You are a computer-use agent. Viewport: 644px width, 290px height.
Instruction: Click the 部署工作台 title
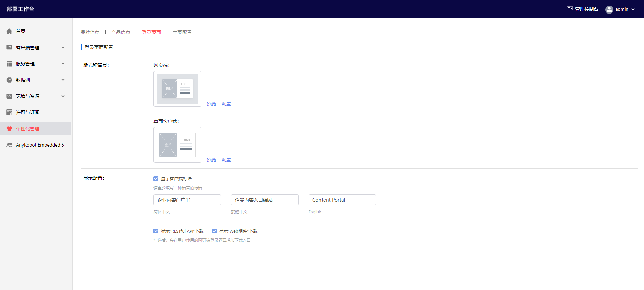click(x=21, y=9)
